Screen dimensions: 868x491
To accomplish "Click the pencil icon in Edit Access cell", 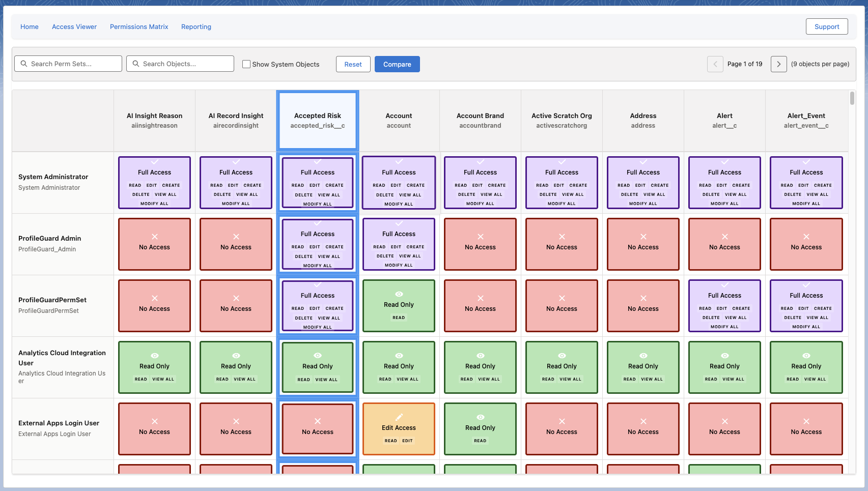I will click(399, 417).
